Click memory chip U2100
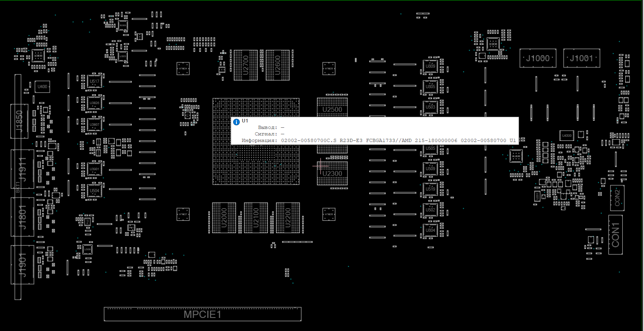644x331 pixels. pyautogui.click(x=256, y=218)
